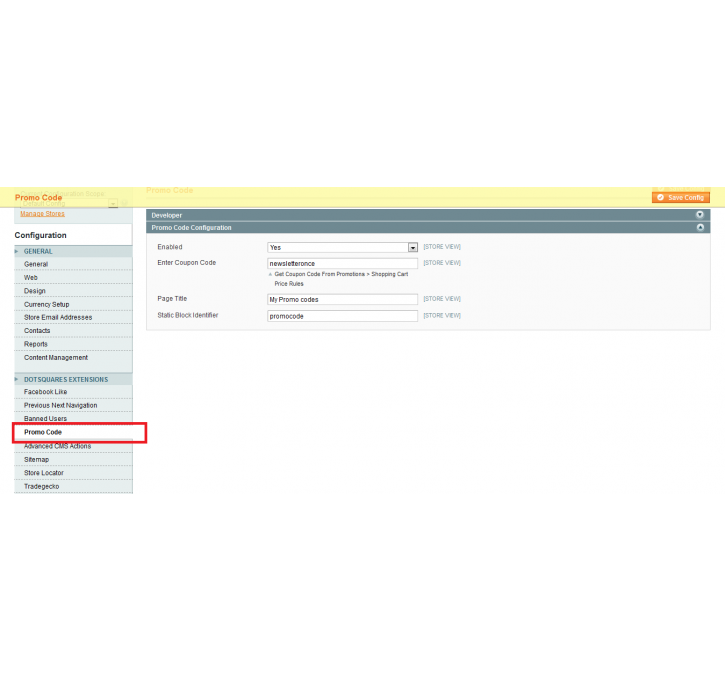Open the Design configuration tab
The image size is (725, 680).
(74, 291)
